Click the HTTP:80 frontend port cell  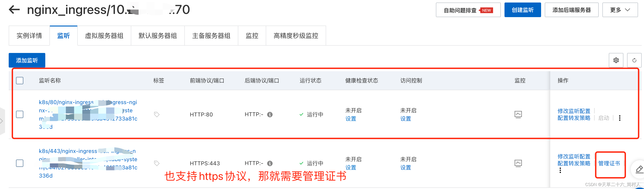coord(201,114)
